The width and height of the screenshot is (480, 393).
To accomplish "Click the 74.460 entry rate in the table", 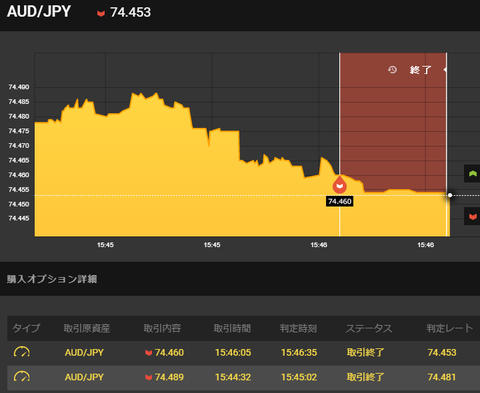I will 169,353.
